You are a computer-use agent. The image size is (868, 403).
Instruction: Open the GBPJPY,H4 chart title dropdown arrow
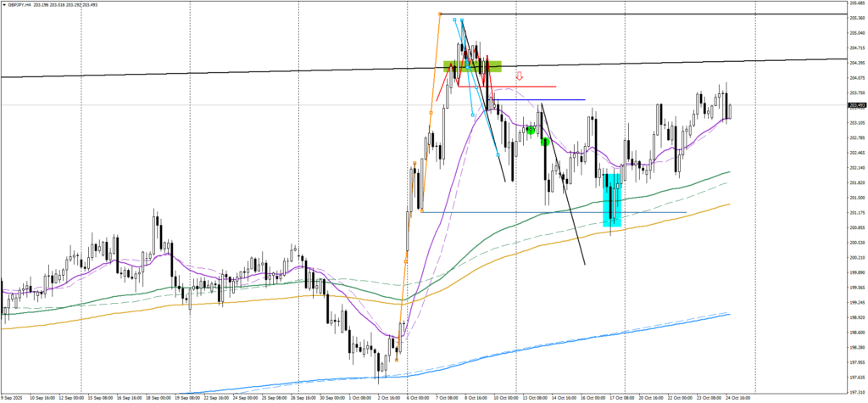(x=3, y=4)
